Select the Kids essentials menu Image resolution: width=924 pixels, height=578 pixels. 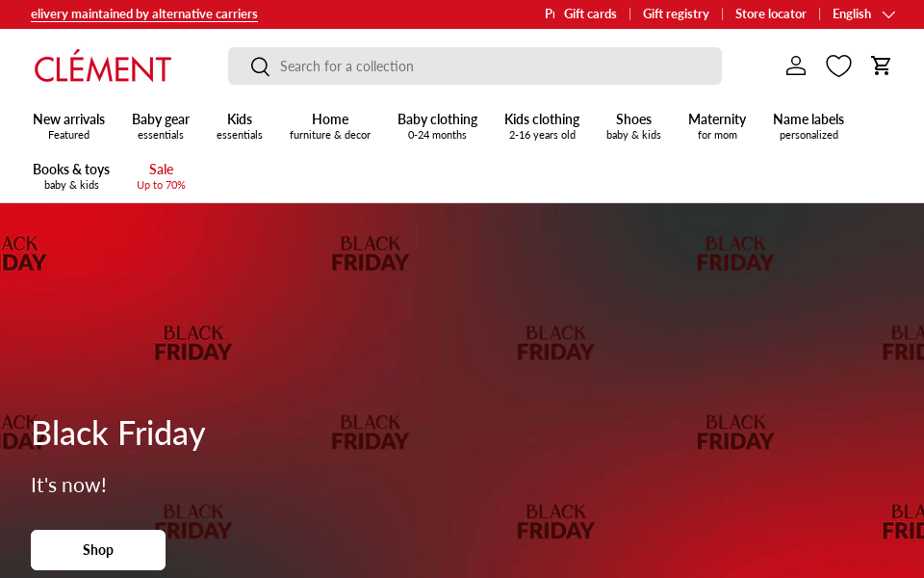tap(240, 126)
